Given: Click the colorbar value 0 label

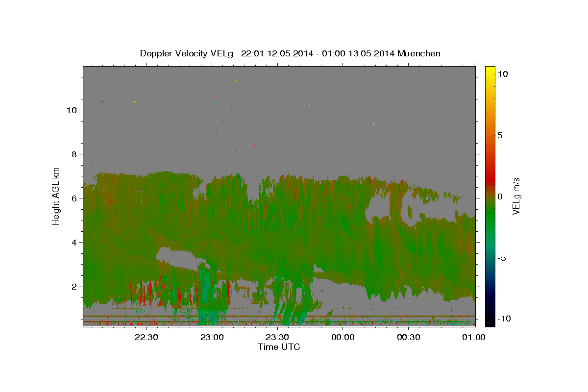Looking at the screenshot, I should pos(500,196).
